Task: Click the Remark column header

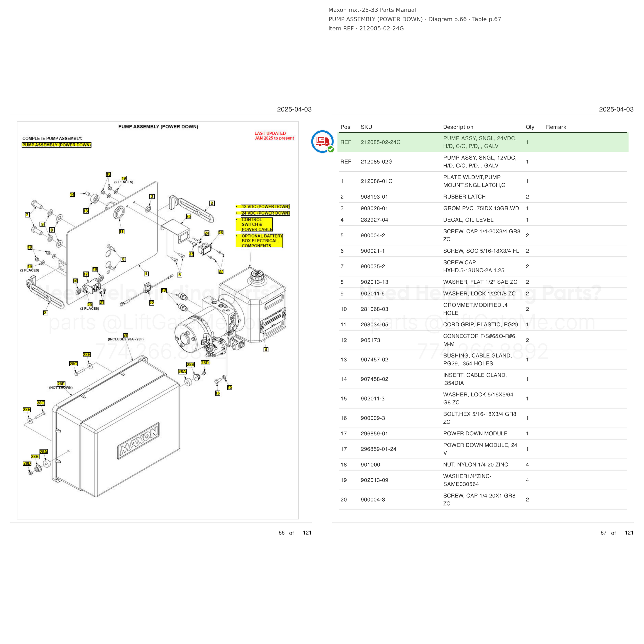Action: pos(556,127)
